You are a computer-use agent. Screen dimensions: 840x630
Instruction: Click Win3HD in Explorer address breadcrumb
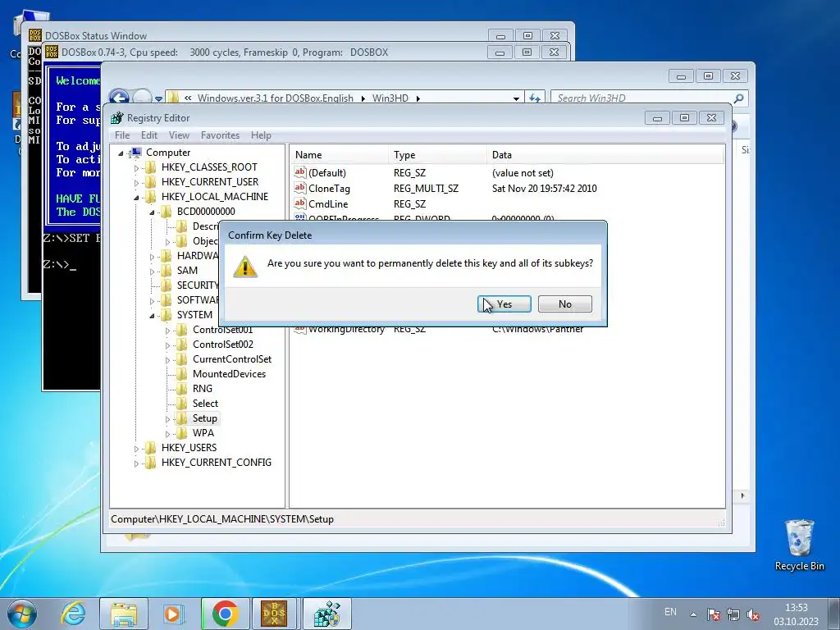click(x=390, y=98)
